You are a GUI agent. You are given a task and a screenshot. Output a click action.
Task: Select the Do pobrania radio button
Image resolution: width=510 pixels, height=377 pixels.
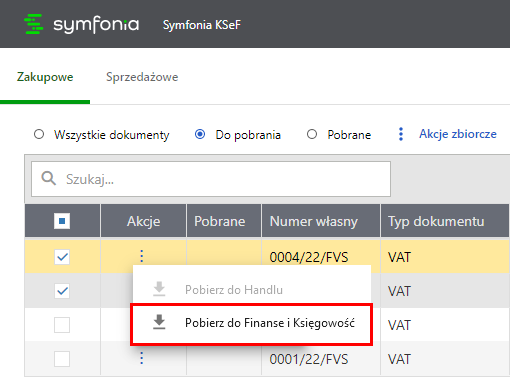tap(200, 134)
